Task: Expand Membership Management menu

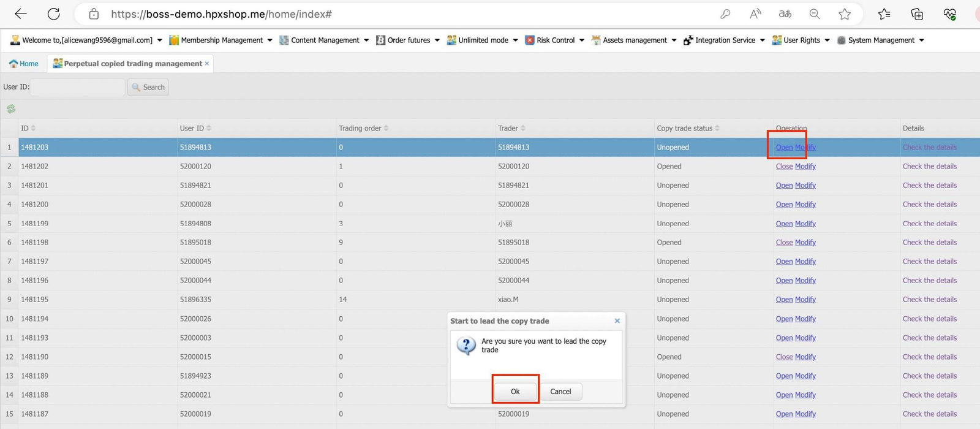Action: (x=221, y=40)
